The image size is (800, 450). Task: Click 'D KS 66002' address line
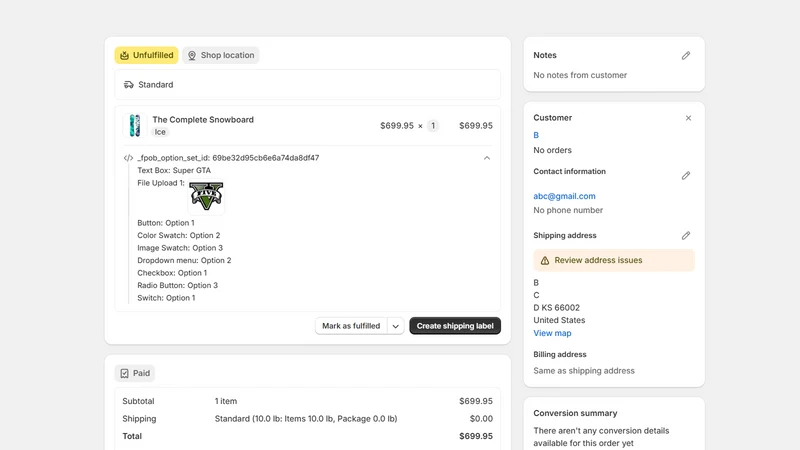pyautogui.click(x=557, y=308)
